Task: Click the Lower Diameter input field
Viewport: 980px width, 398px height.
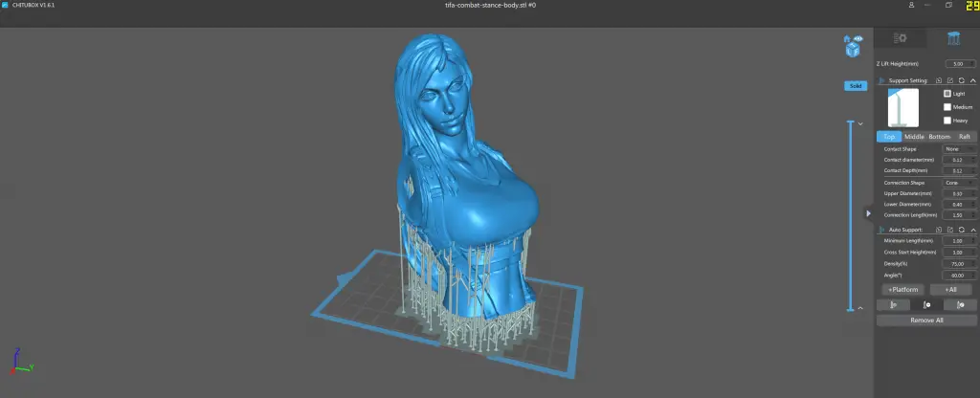Action: coord(959,205)
